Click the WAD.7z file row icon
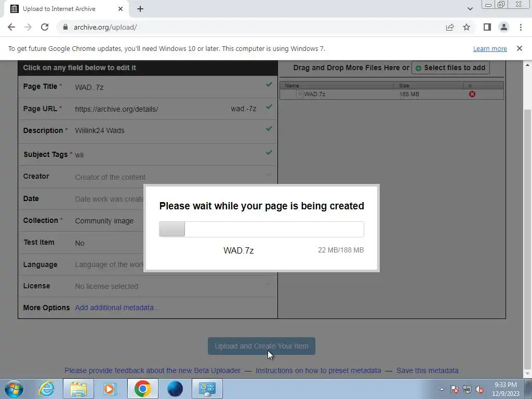This screenshot has width=532, height=399. [x=299, y=94]
